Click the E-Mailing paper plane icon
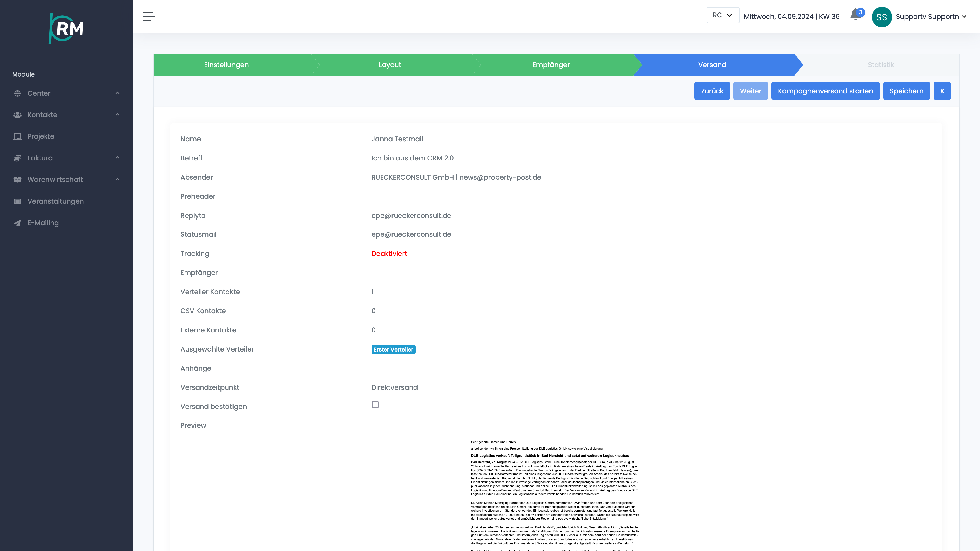 [x=18, y=223]
